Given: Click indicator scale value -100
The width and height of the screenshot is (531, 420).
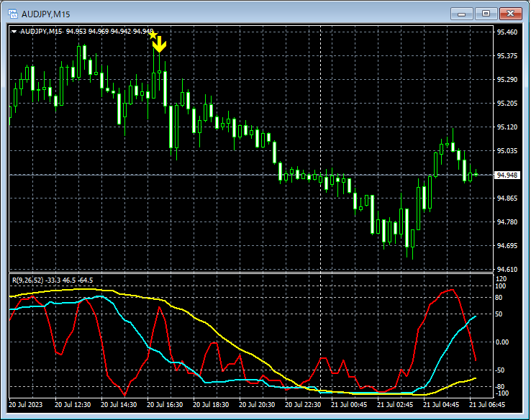Looking at the screenshot, I should [502, 393].
